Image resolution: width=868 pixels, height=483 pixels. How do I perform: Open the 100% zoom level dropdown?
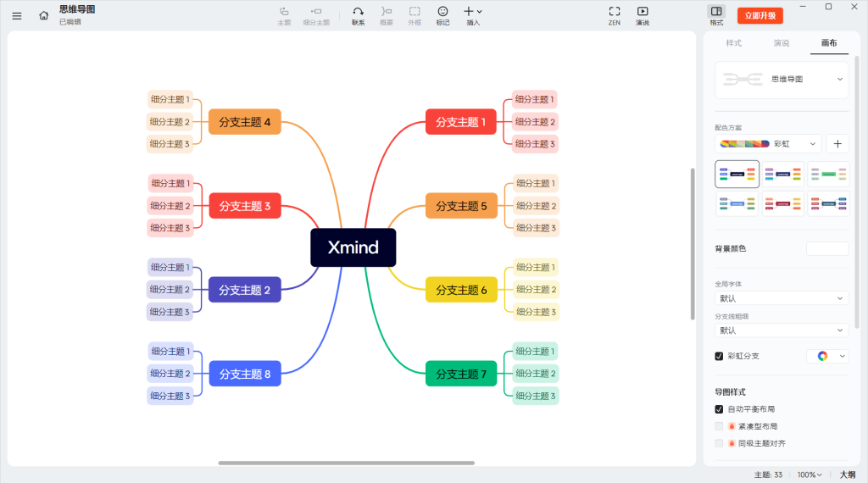pyautogui.click(x=810, y=475)
